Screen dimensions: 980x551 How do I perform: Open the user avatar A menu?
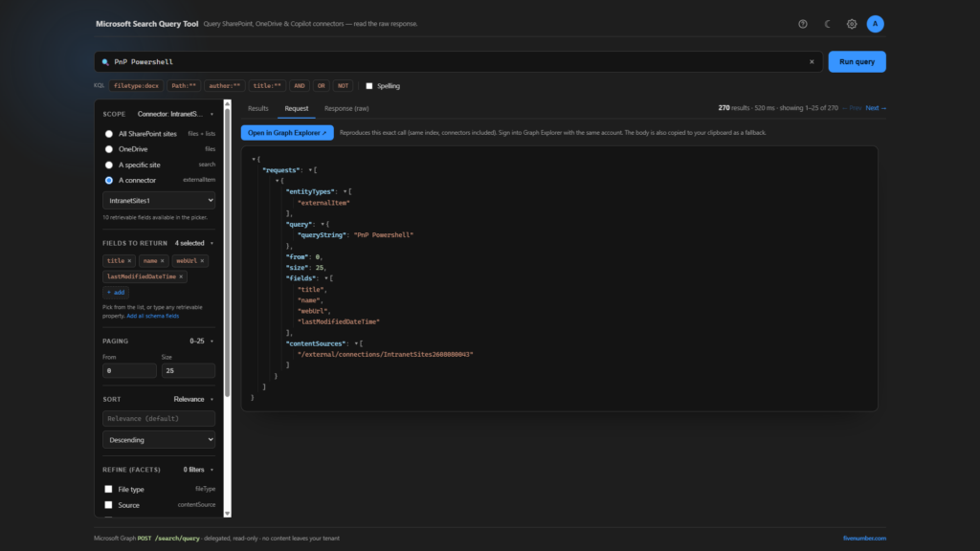[x=875, y=24]
